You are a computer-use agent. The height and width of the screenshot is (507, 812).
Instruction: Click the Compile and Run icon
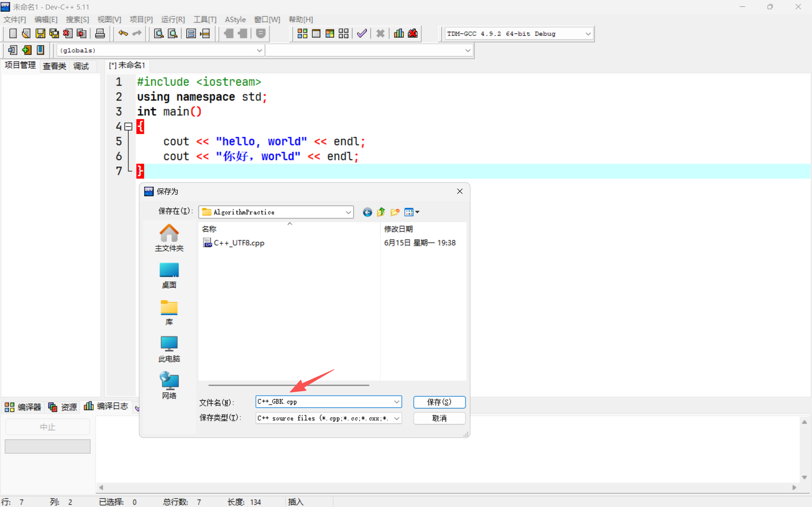[330, 34]
